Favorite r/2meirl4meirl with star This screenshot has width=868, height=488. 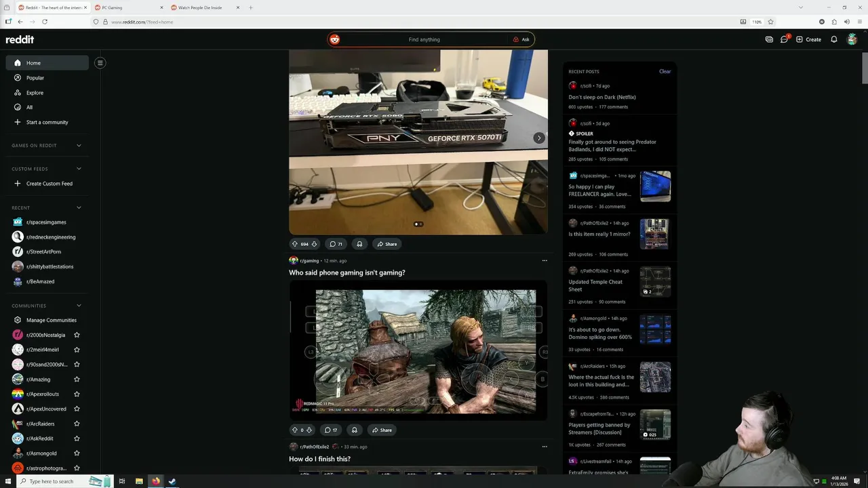tap(77, 350)
